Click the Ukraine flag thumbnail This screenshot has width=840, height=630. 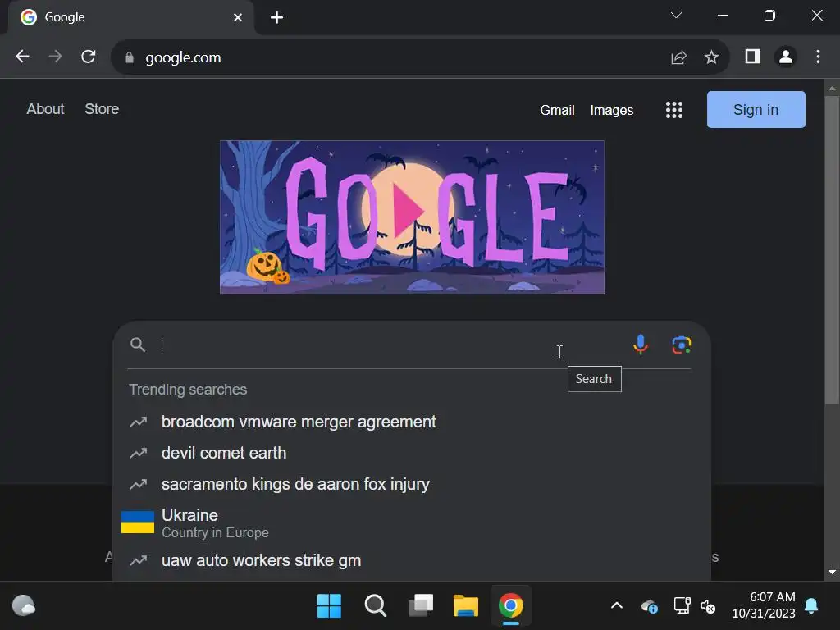138,523
